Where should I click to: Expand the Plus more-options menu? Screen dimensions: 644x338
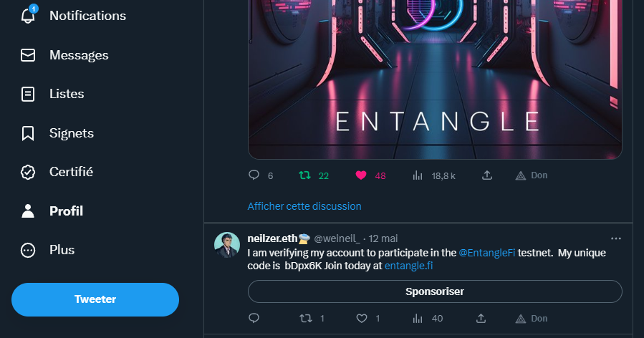point(62,250)
